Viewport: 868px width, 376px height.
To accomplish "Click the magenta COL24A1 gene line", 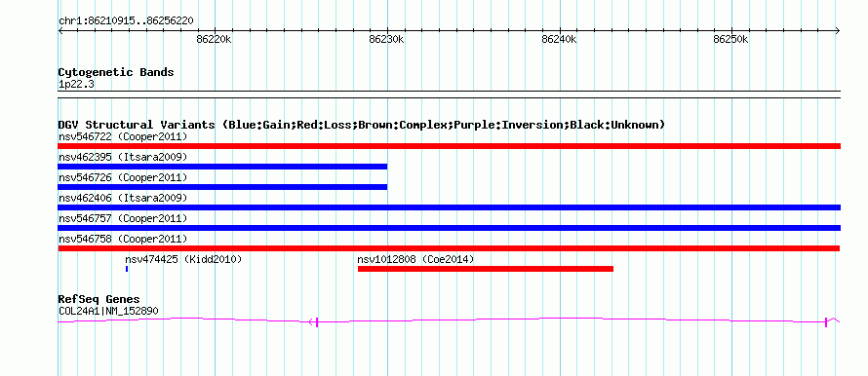I will [450, 320].
